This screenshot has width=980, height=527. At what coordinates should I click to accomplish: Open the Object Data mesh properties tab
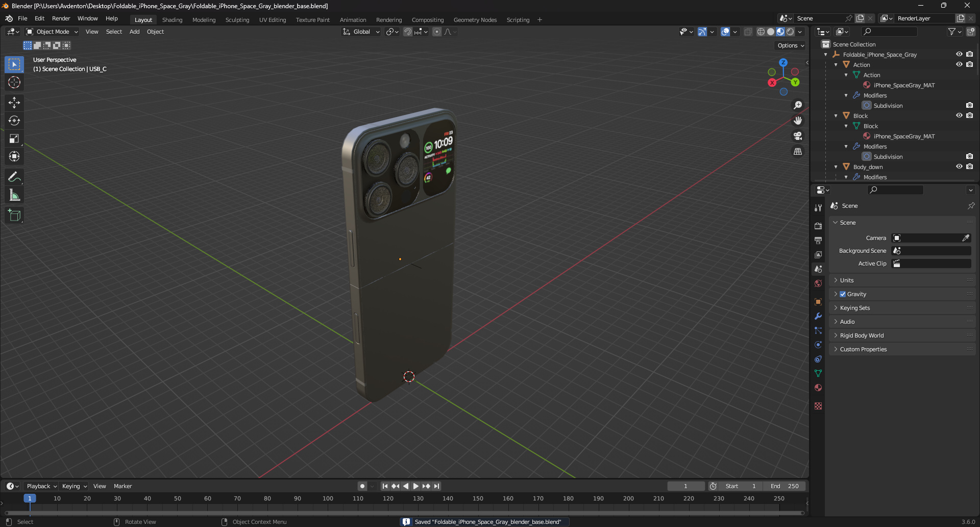click(x=818, y=373)
